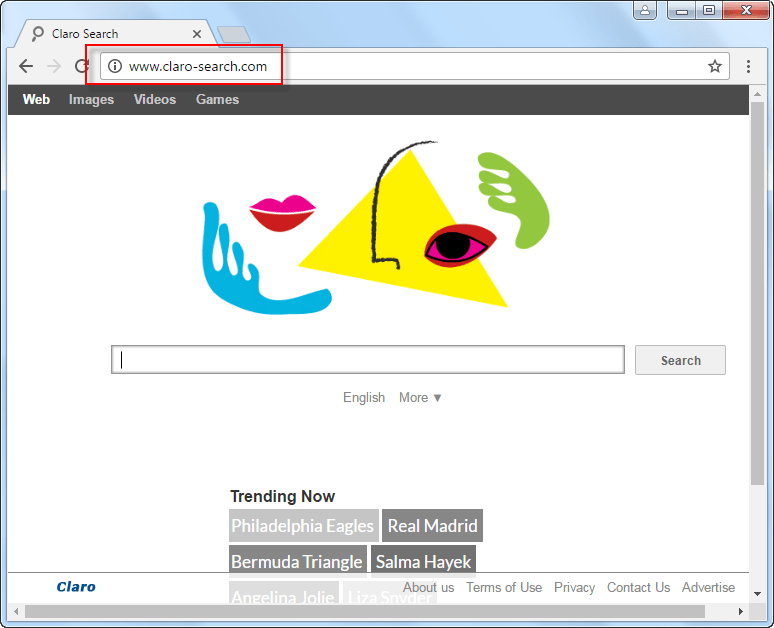Open the Privacy footer link
The height and width of the screenshot is (628, 774).
pyautogui.click(x=574, y=588)
